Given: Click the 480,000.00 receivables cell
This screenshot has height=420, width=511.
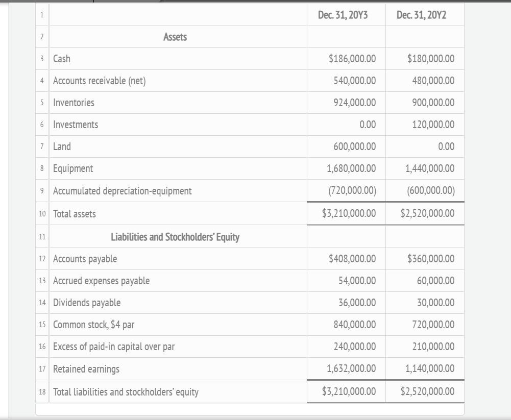Looking at the screenshot, I should [x=433, y=81].
